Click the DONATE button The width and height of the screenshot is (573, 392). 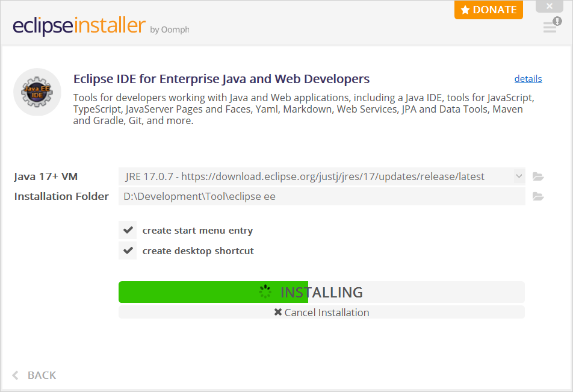[x=489, y=10]
